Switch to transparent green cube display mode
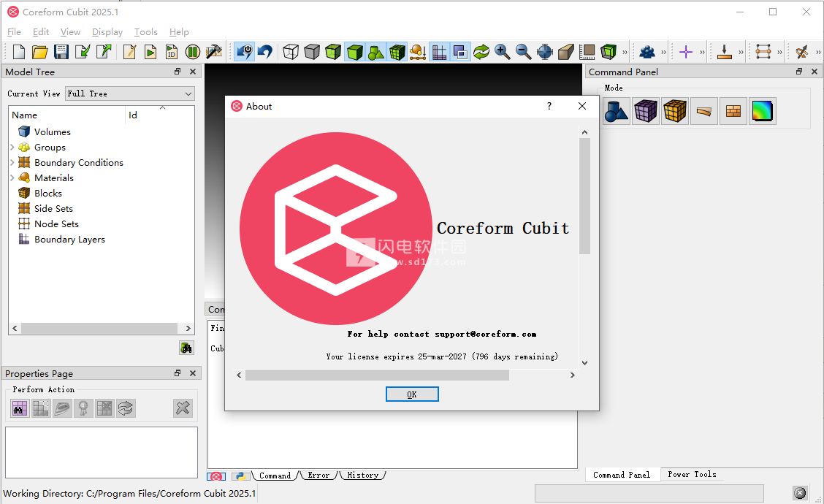 [333, 52]
